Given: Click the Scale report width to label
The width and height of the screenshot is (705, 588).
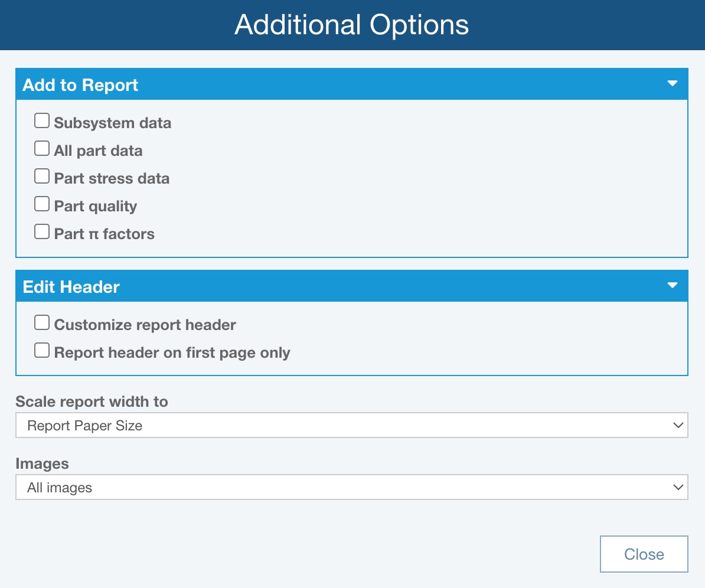Looking at the screenshot, I should (92, 401).
